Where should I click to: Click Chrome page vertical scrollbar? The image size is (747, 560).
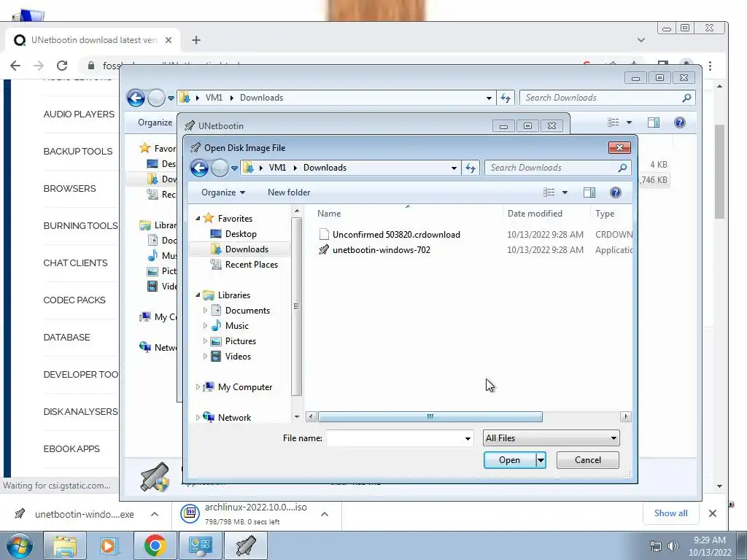tap(719, 171)
